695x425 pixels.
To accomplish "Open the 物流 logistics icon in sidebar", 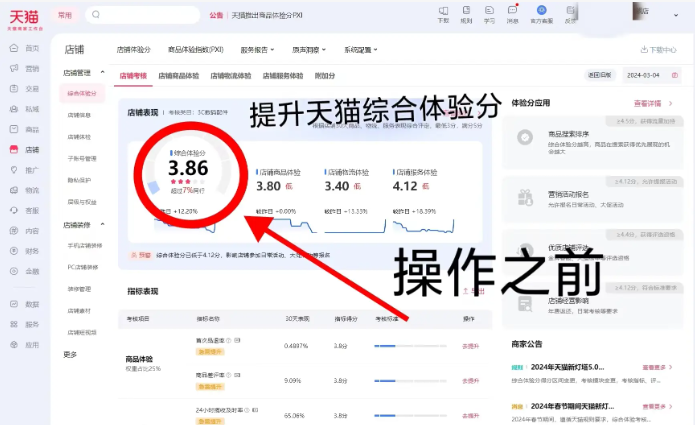I will 14,190.
